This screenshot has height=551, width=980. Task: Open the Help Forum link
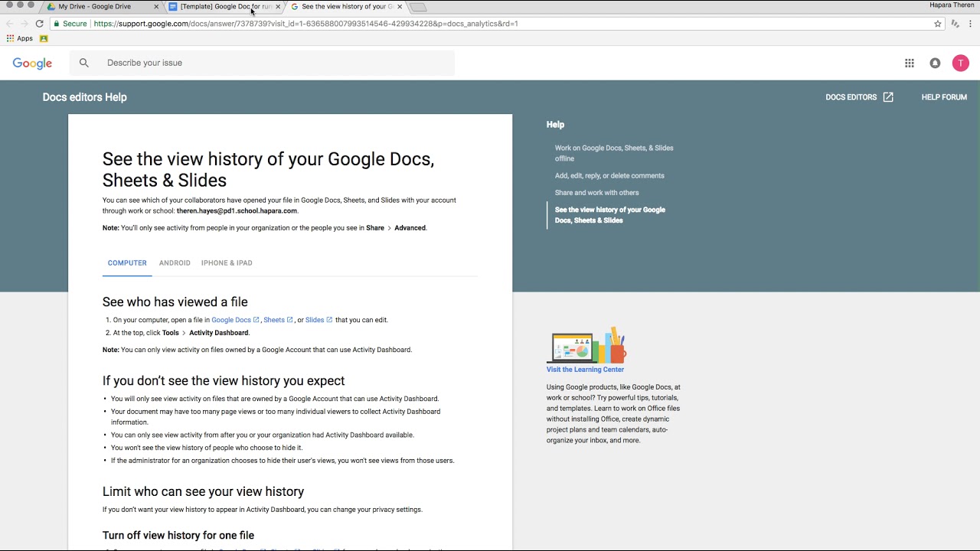944,97
